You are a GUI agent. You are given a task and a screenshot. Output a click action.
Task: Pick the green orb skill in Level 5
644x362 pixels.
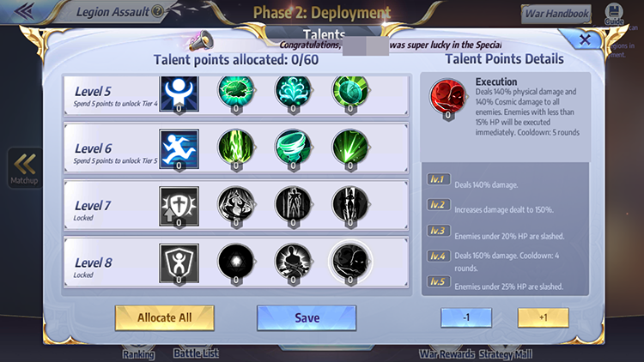[350, 91]
